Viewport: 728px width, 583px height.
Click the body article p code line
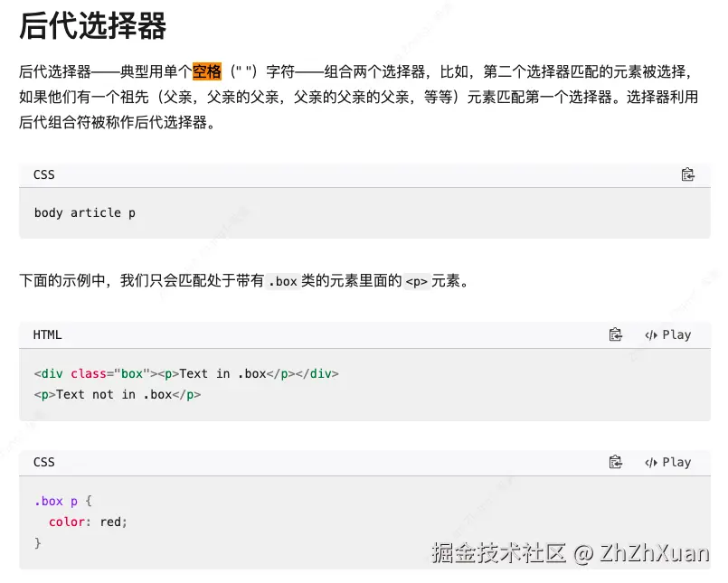pyautogui.click(x=85, y=212)
